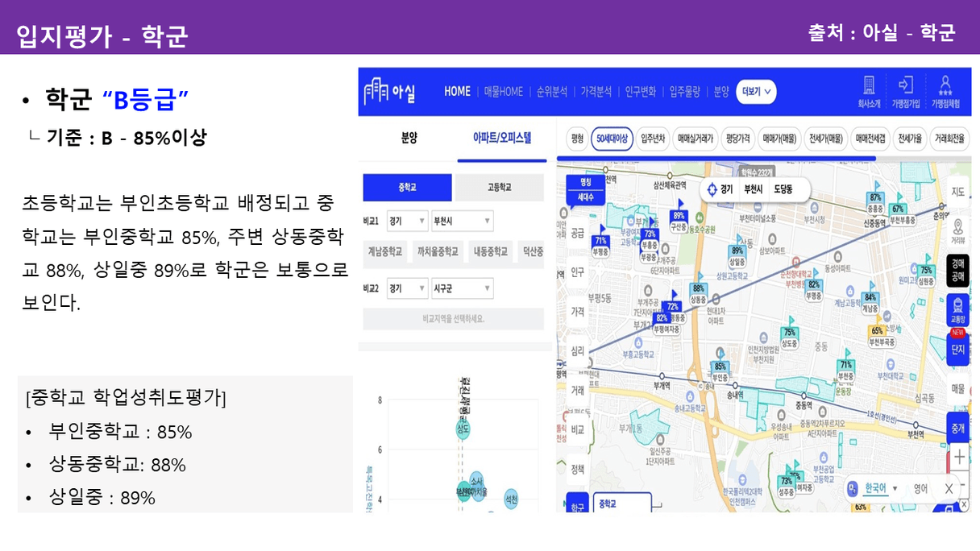Click the 소사 bubble on the chart
This screenshot has width=980, height=551.
point(476,482)
